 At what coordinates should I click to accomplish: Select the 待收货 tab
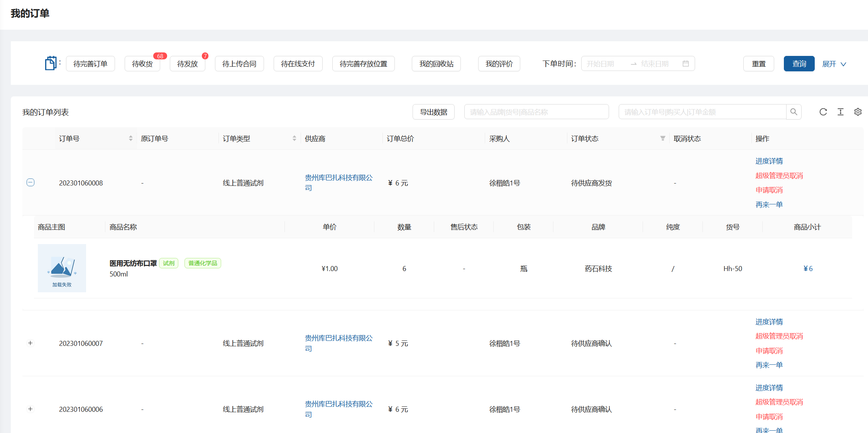coord(142,64)
